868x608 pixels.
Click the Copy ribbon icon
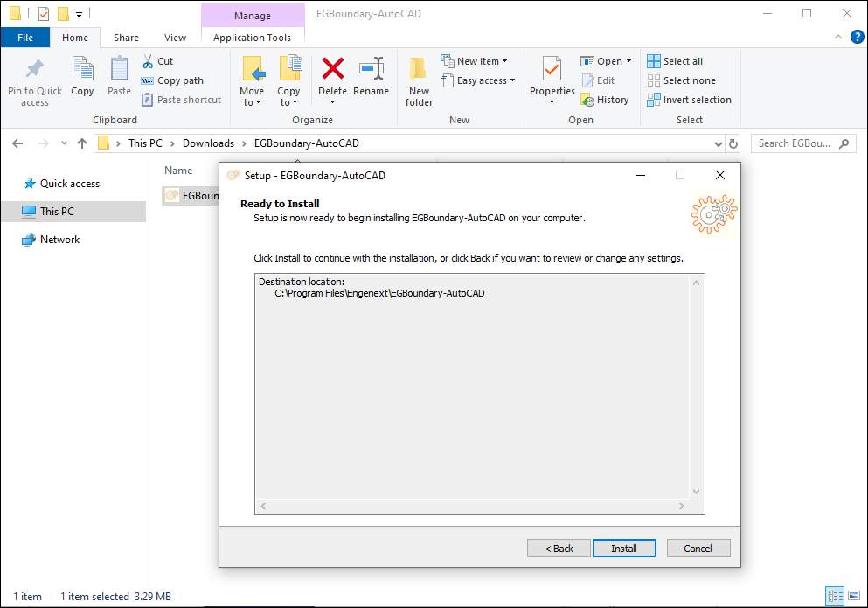tap(82, 69)
